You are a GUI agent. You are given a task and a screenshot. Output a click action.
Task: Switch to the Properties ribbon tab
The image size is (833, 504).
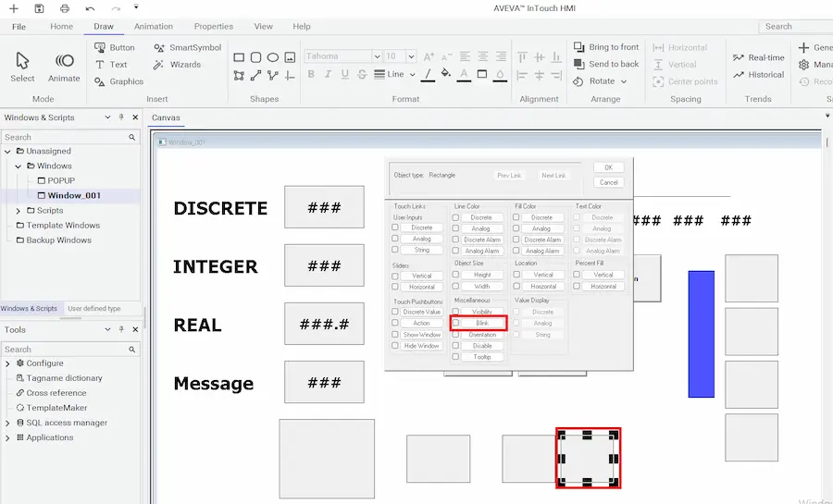214,27
